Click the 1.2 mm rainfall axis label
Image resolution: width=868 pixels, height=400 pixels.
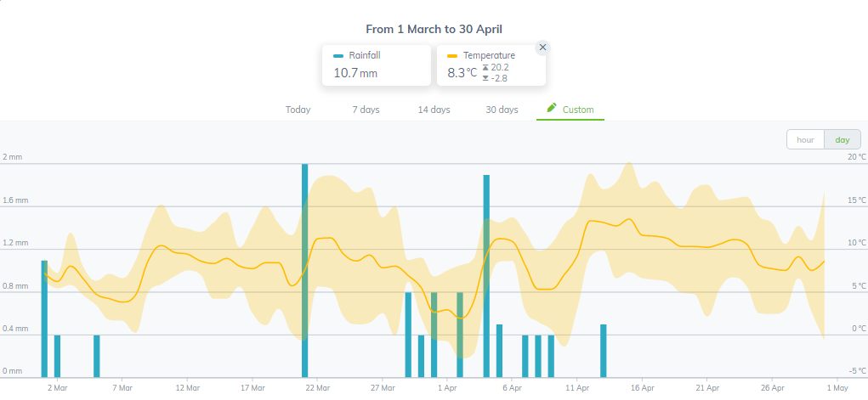point(15,243)
